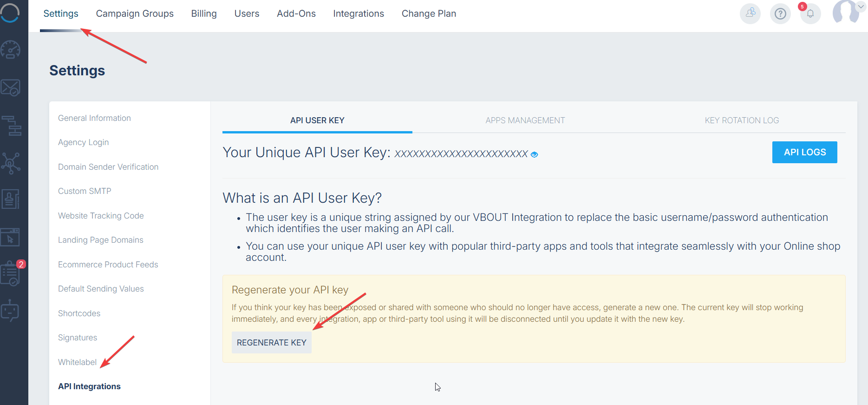The height and width of the screenshot is (405, 868).
Task: Switch to the KEY ROTATION LOG tab
Action: [x=742, y=120]
